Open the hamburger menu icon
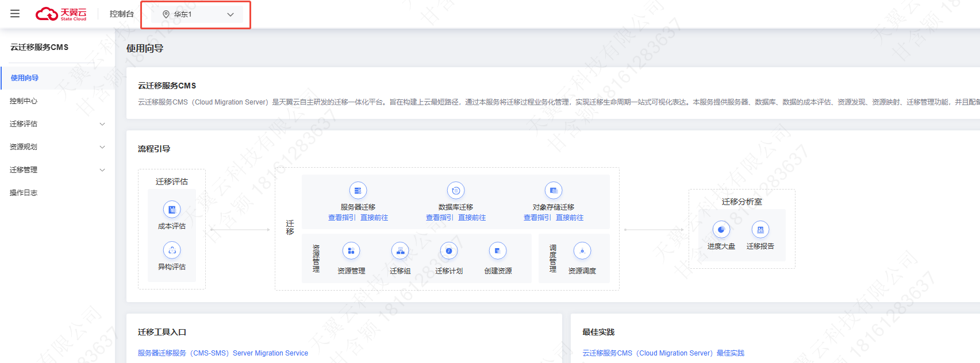 coord(15,14)
